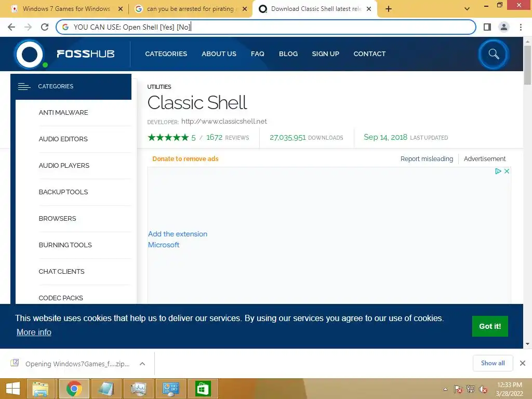
Task: Close the 'can you be arrested' tab
Action: coord(245,9)
